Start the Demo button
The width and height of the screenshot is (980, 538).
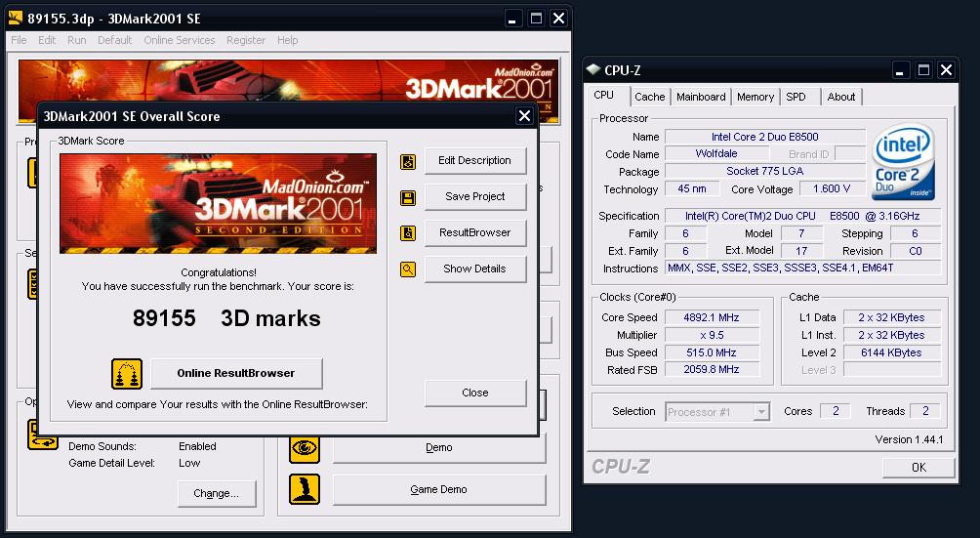click(438, 447)
